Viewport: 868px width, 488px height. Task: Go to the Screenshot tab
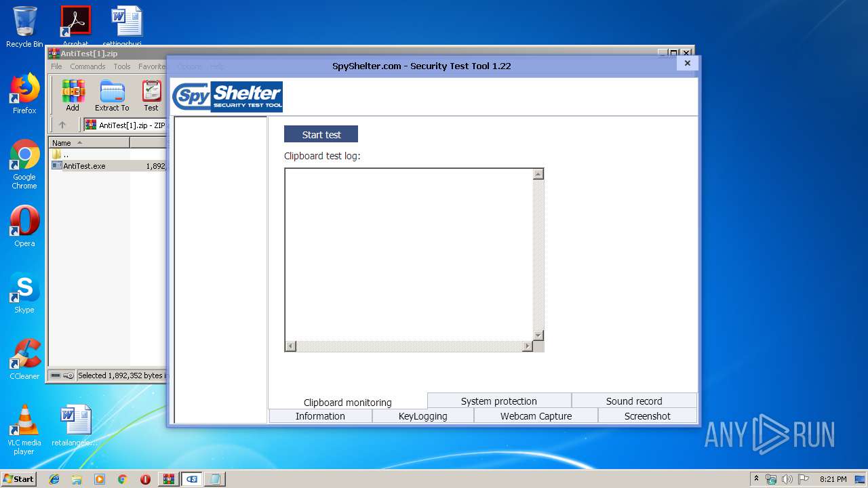[648, 416]
